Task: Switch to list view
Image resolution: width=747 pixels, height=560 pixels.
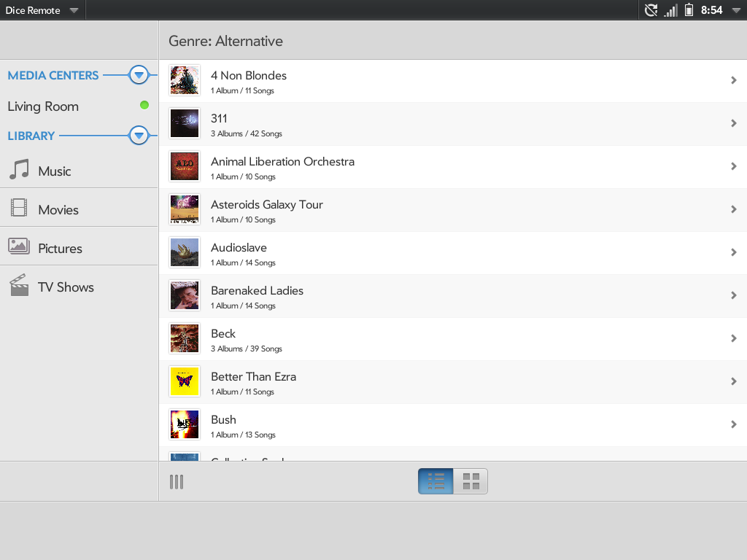Action: click(436, 481)
